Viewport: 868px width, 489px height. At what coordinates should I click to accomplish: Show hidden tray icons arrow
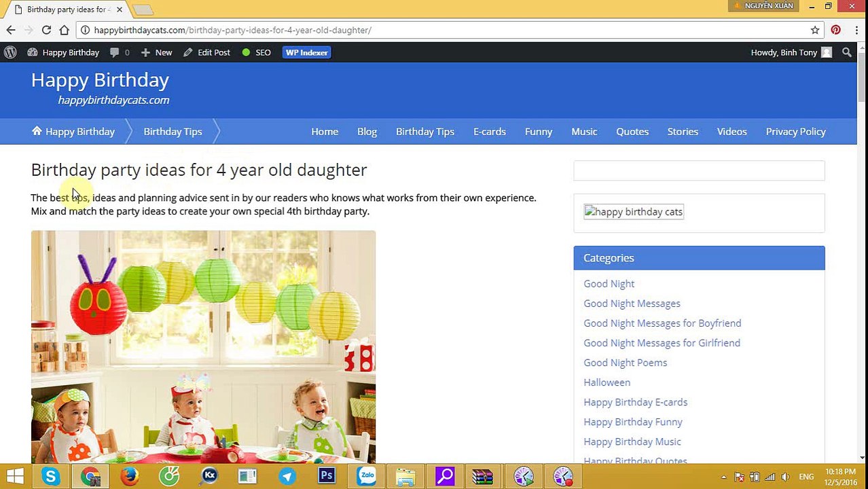pos(723,477)
